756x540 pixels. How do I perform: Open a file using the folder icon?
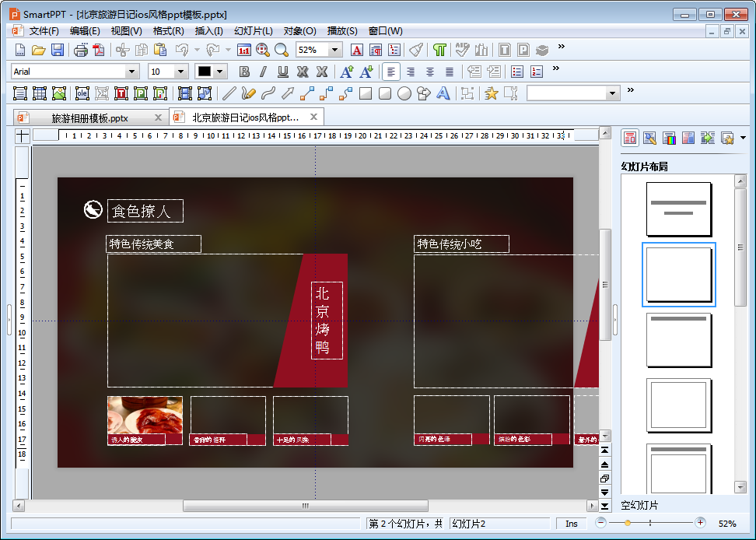[x=39, y=50]
